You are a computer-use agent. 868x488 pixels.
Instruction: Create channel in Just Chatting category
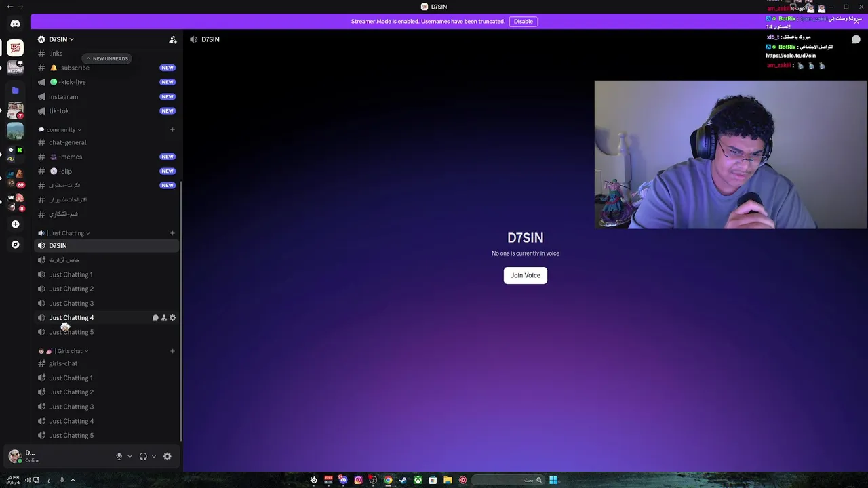[x=172, y=233]
